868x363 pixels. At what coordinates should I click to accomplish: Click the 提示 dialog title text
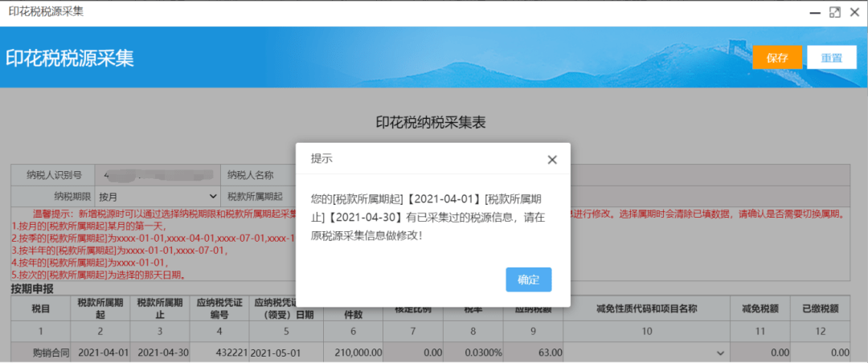(x=321, y=159)
